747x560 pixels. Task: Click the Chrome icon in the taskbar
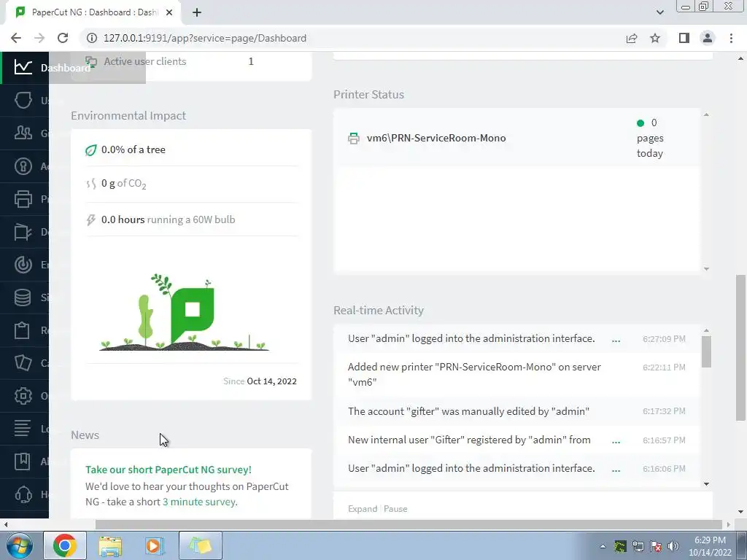[65, 545]
